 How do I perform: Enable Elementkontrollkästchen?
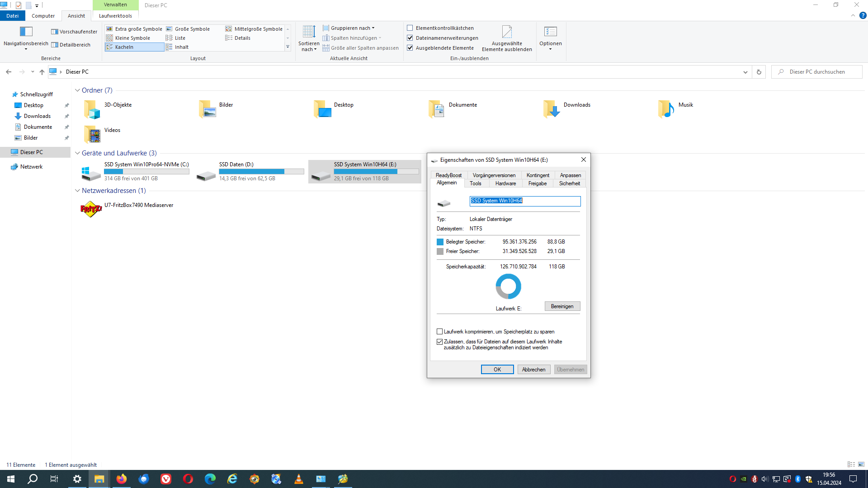pos(410,28)
